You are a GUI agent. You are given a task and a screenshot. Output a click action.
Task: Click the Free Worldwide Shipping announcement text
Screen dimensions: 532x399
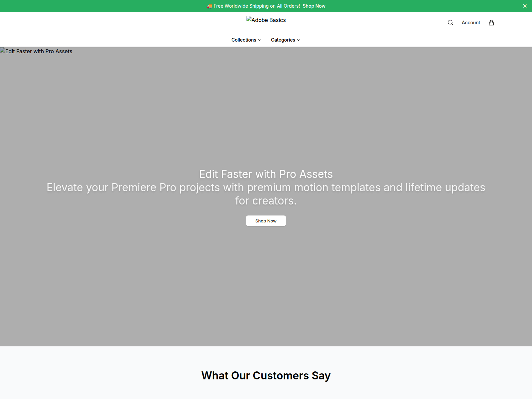point(253,6)
